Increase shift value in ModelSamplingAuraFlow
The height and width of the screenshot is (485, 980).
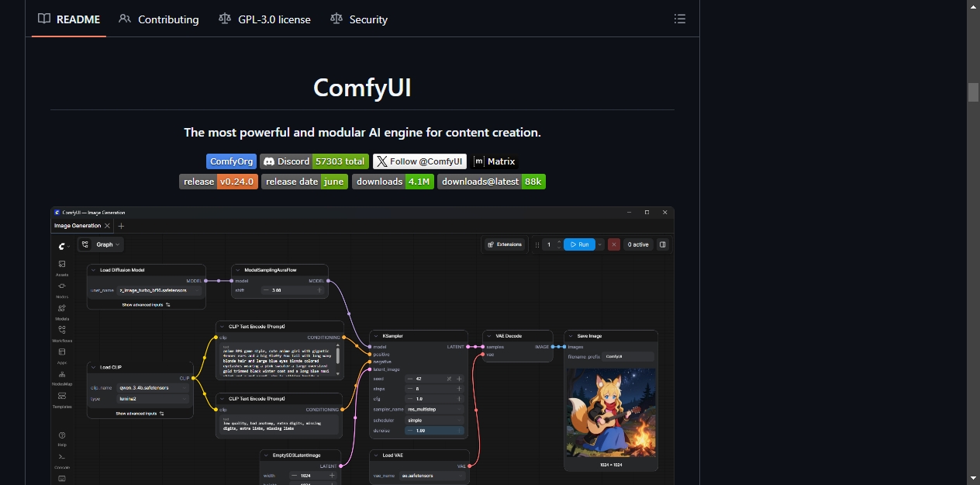(319, 290)
